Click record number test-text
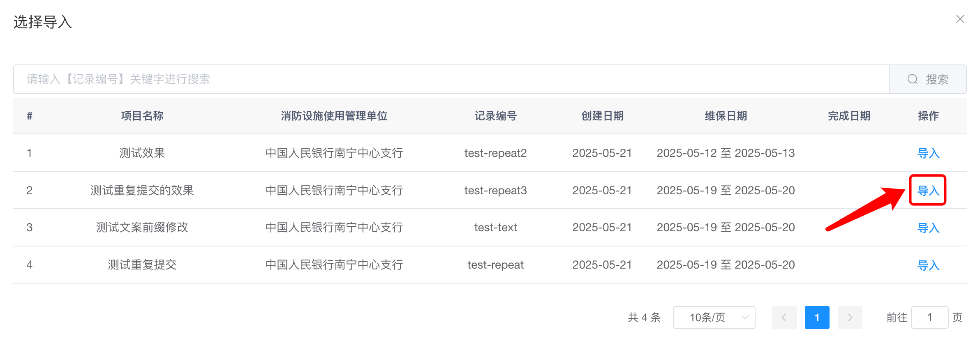Image resolution: width=980 pixels, height=345 pixels. pos(495,228)
